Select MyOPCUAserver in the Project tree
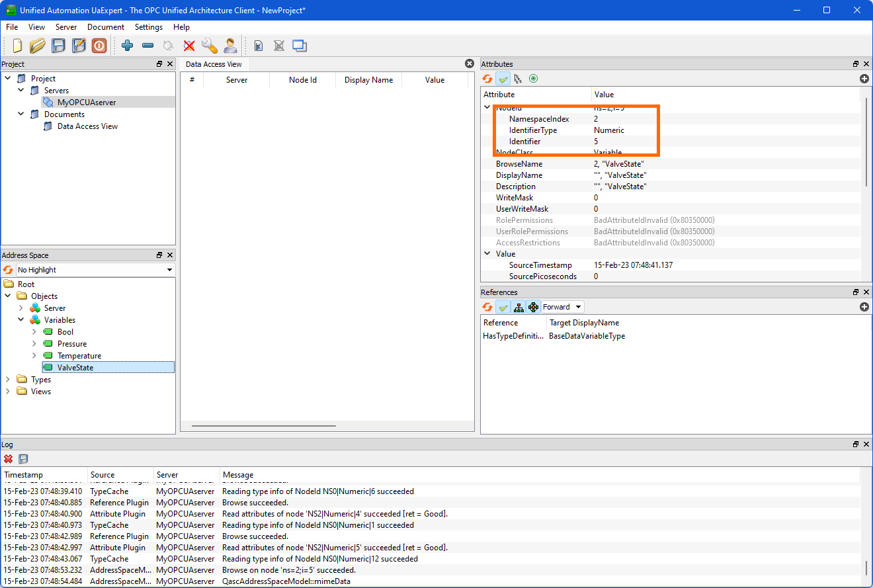Image resolution: width=873 pixels, height=588 pixels. point(87,103)
